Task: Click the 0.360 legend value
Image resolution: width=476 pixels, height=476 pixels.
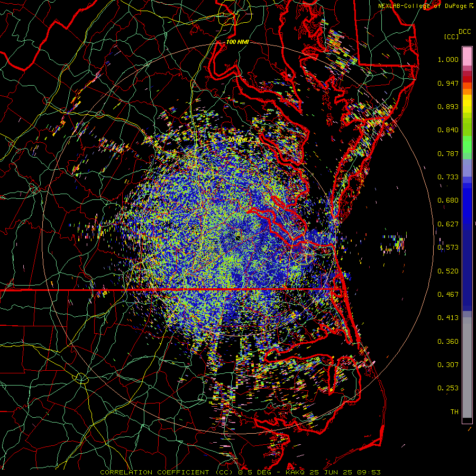Action: 448,342
